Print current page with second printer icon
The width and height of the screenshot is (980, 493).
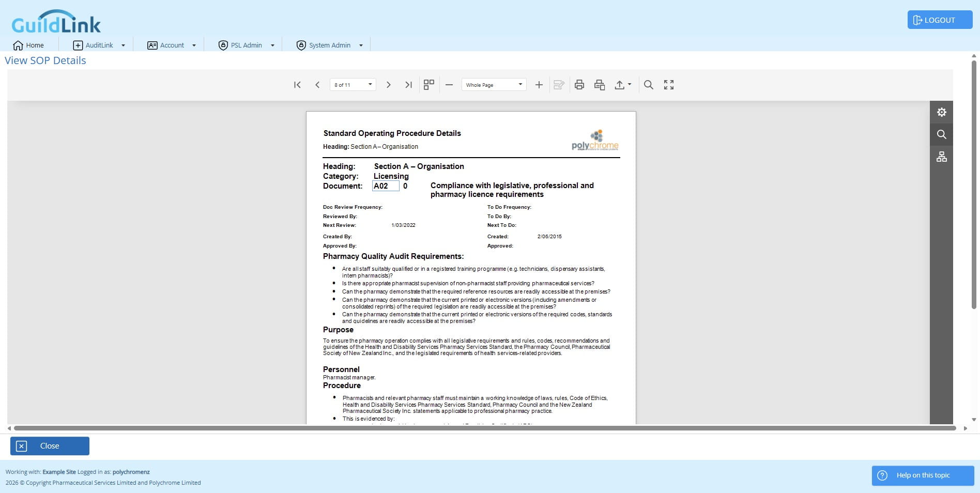click(x=600, y=85)
